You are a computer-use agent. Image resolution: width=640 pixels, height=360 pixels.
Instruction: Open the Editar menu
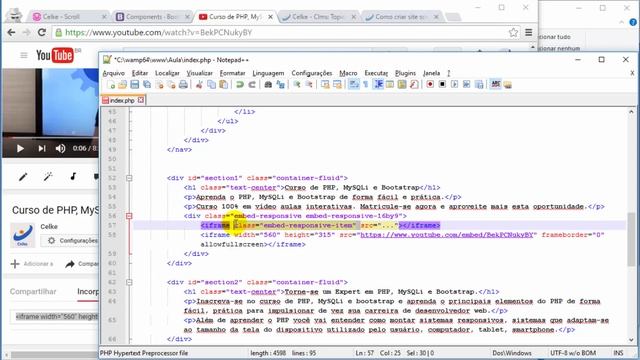[140, 73]
